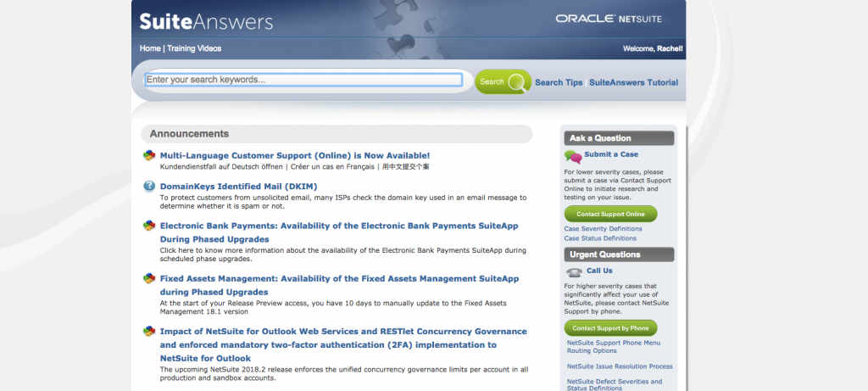Click the Electronic Bank Payments announcement icon
This screenshot has width=868, height=391.
(x=149, y=226)
